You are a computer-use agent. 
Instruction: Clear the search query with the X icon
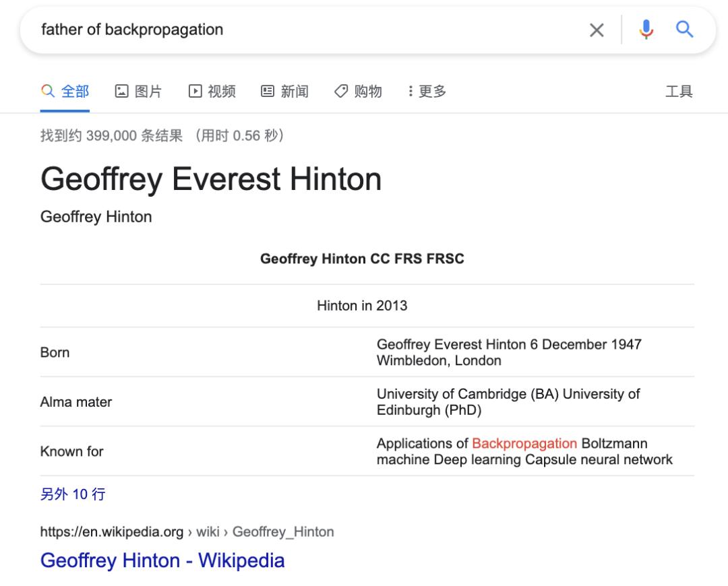(597, 30)
